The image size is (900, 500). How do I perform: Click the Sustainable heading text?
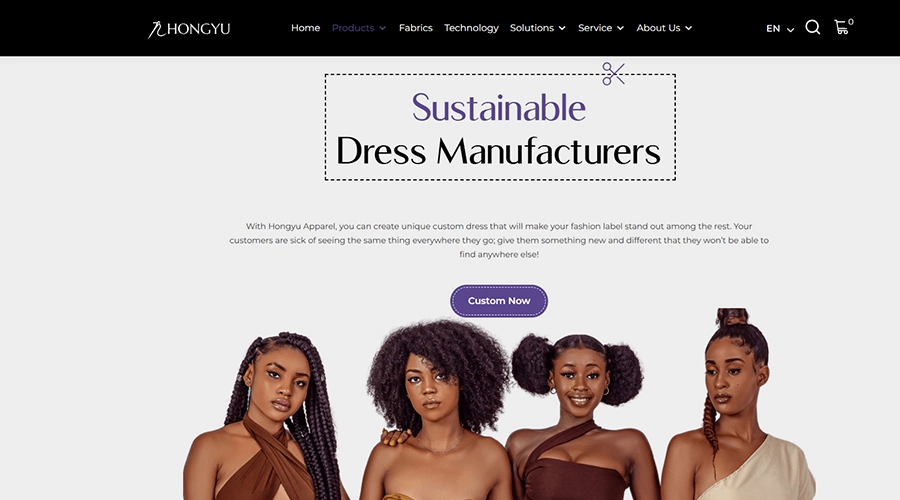coord(499,107)
